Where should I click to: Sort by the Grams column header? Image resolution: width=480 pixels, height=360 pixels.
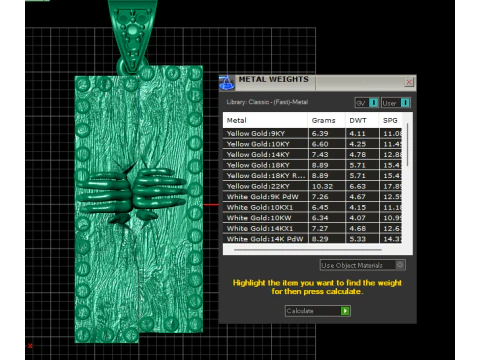327,120
